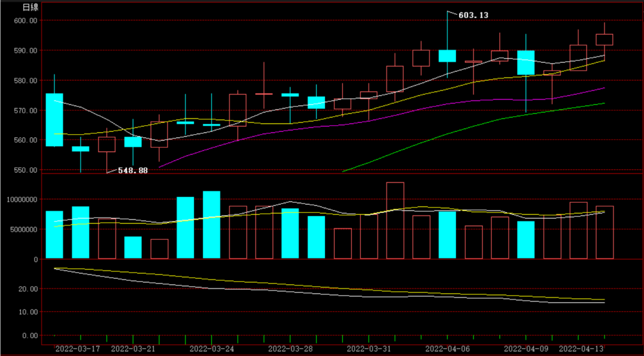Click the 5000000 volume axis label
This screenshot has height=356, width=644.
coord(24,230)
